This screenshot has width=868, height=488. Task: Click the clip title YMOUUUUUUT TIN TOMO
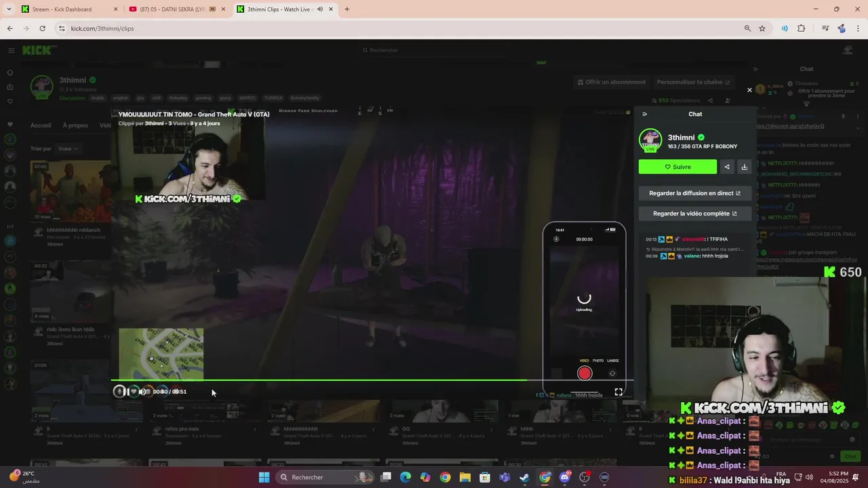[194, 115]
